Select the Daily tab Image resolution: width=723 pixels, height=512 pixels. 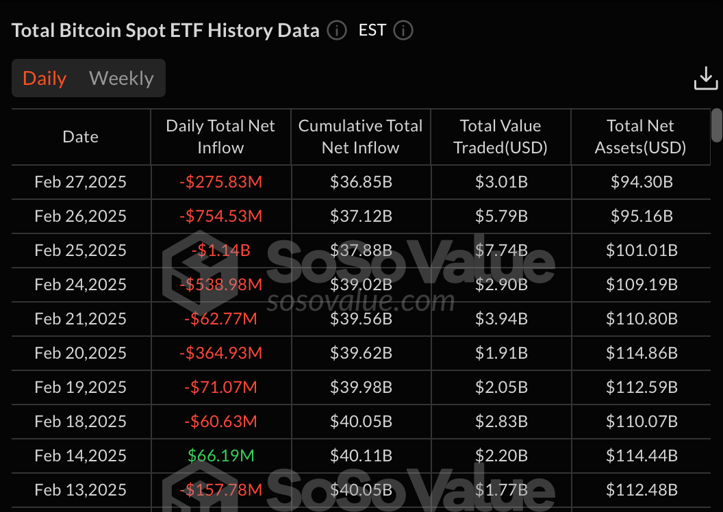(44, 78)
